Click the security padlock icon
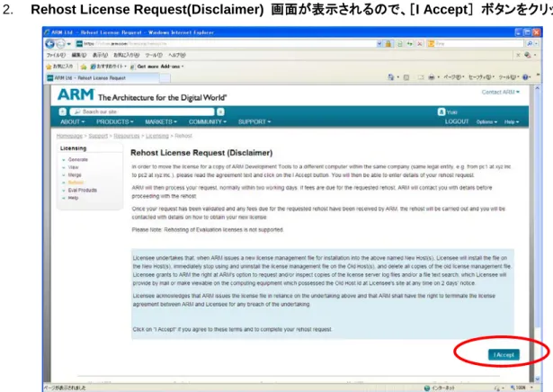Screen dimensions: 553x392 [388, 44]
